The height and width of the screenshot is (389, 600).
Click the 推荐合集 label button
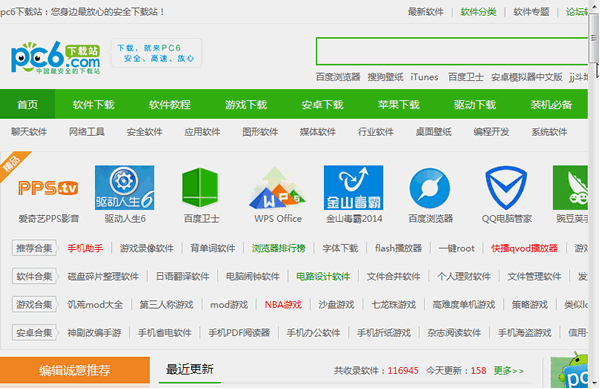tap(34, 248)
